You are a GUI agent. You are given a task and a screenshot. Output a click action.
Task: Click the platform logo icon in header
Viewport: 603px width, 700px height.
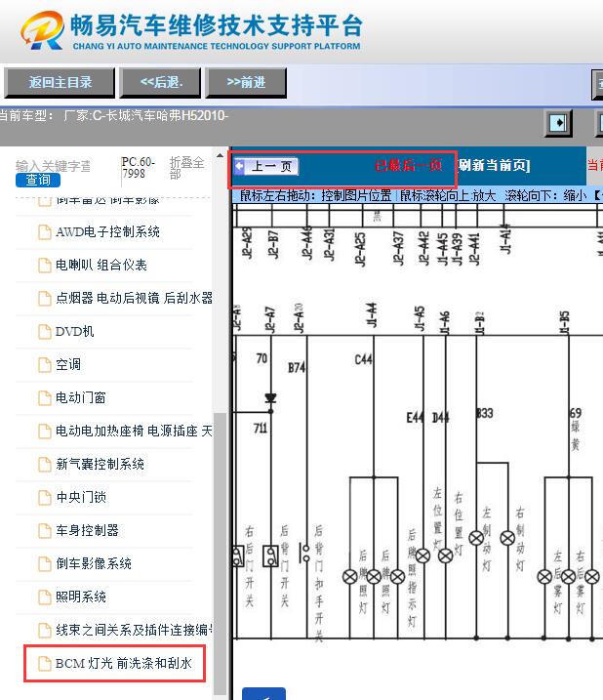click(42, 30)
